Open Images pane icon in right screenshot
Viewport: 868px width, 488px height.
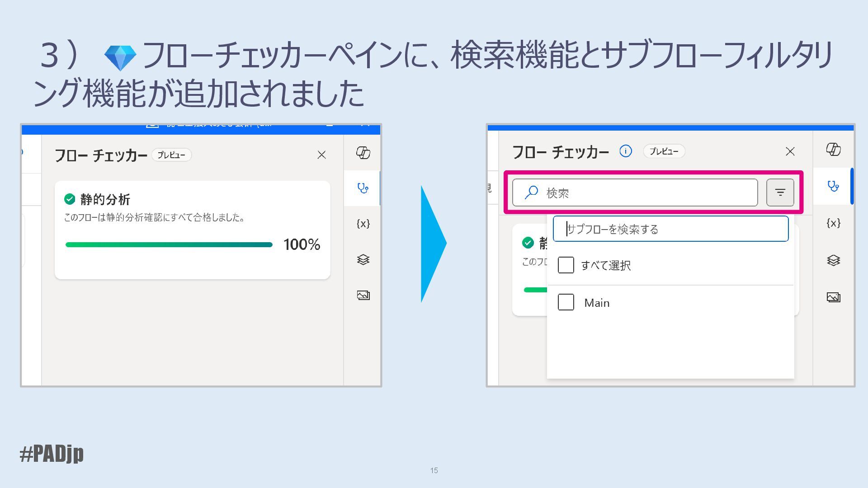833,297
